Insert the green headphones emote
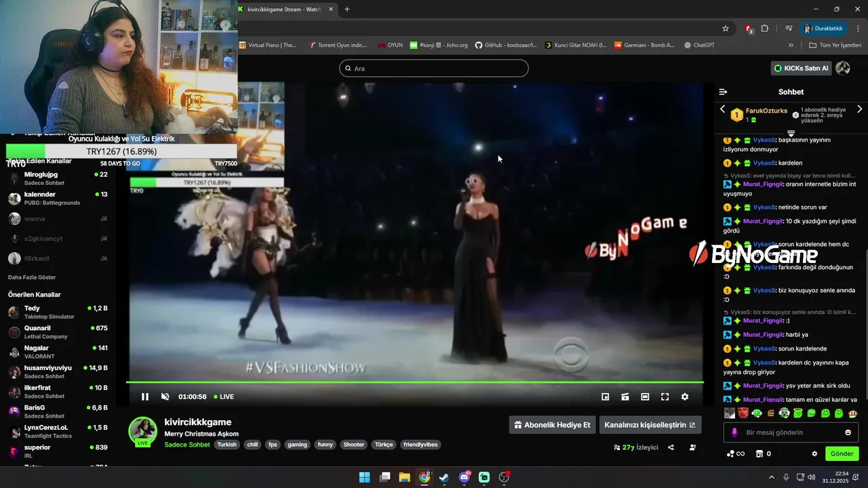Viewport: 868px width, 488px height. (757, 413)
